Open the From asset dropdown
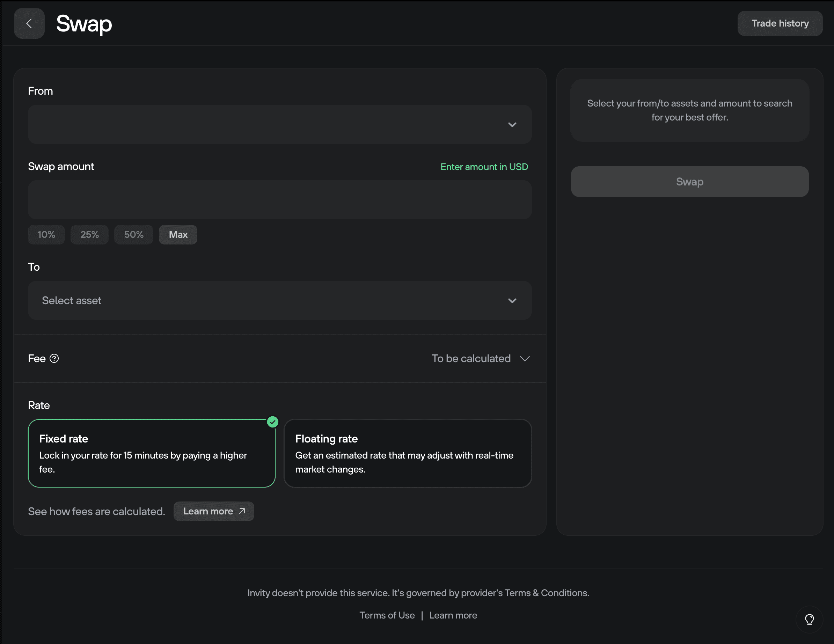This screenshot has height=644, width=834. point(279,125)
